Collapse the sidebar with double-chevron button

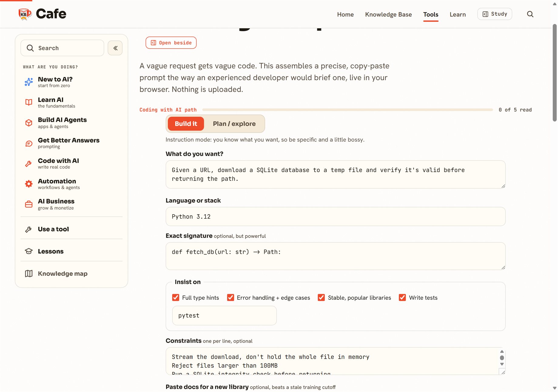pyautogui.click(x=115, y=48)
